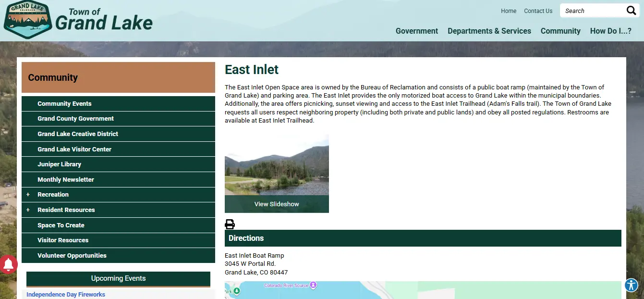The width and height of the screenshot is (644, 299).
Task: Click the printer icon
Action: pos(230,224)
